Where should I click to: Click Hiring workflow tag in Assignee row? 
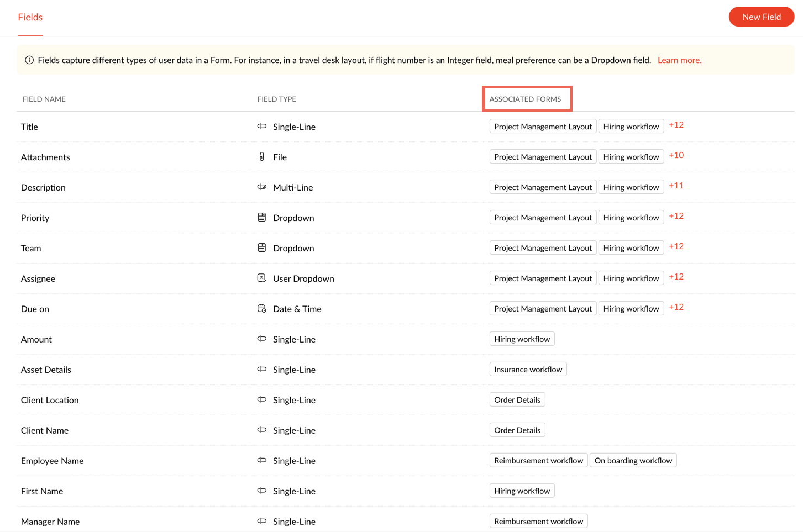(631, 278)
